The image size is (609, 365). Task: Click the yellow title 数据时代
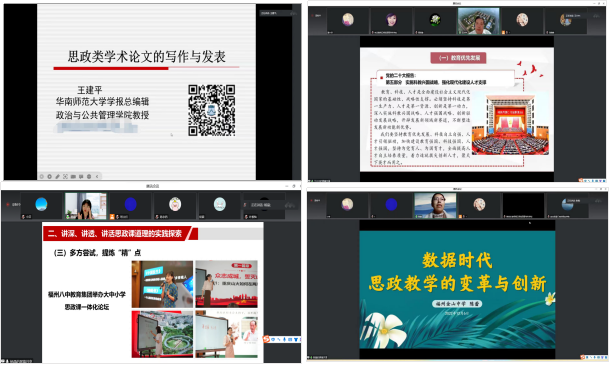coord(457,260)
